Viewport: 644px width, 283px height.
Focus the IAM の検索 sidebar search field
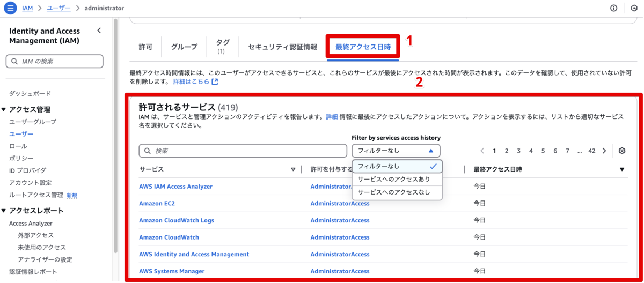pyautogui.click(x=54, y=61)
